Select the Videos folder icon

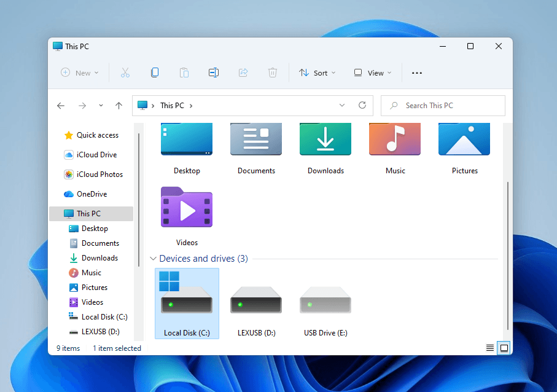[x=187, y=207]
